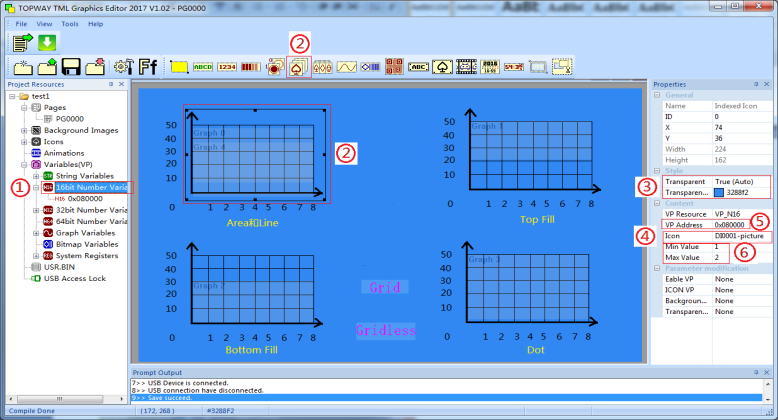Expand the 32bit Number Variables node
This screenshot has width=778, height=420.
[x=36, y=210]
